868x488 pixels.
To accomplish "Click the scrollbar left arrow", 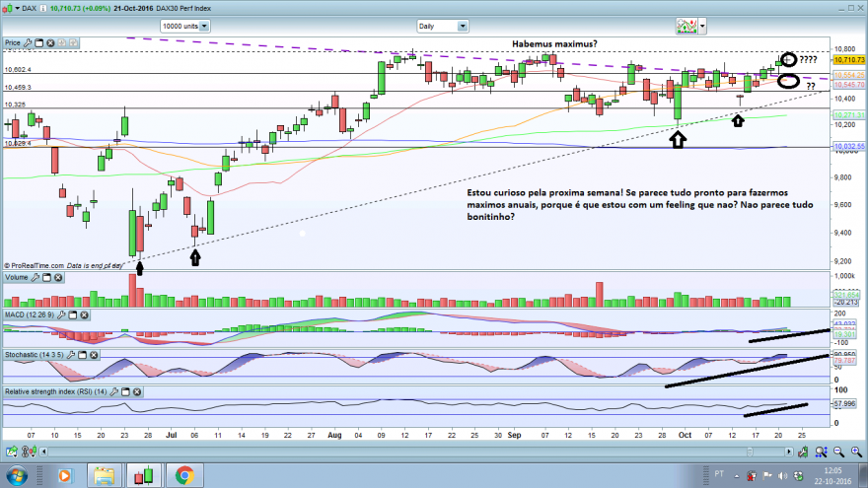I will [43, 453].
